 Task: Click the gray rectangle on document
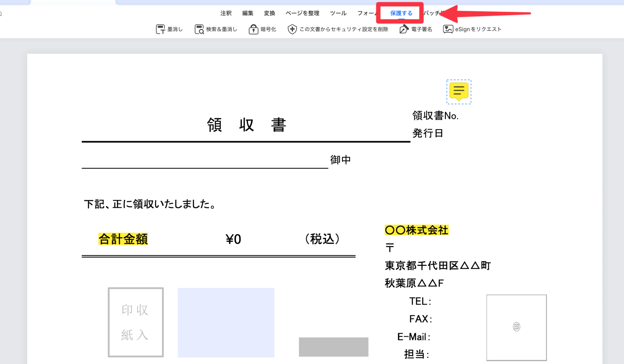pos(333,347)
